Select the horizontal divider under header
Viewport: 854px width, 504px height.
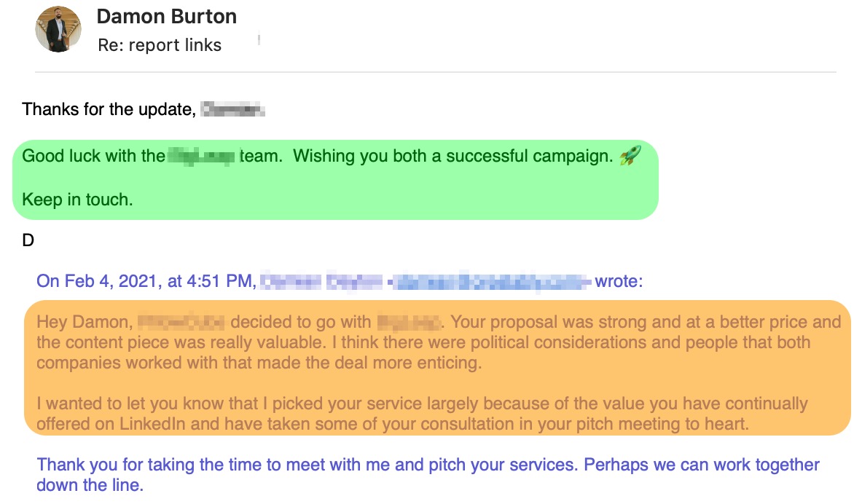[x=436, y=72]
